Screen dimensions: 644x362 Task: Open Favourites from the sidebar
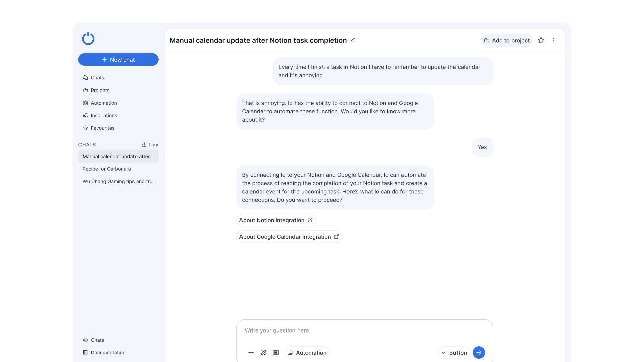click(x=102, y=128)
